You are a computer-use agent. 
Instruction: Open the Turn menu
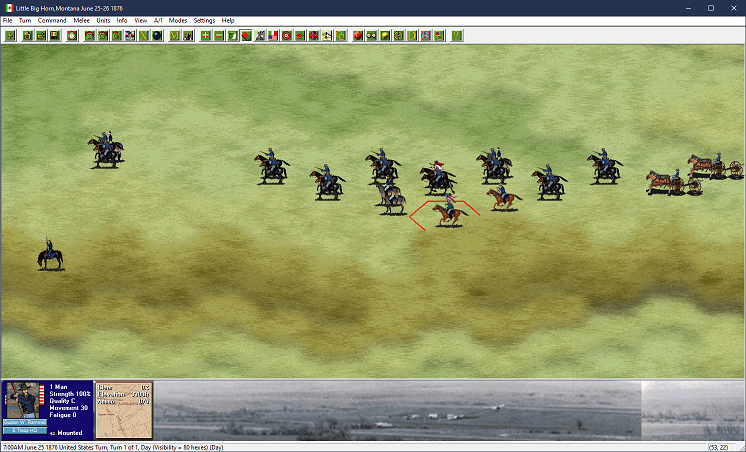tap(25, 20)
